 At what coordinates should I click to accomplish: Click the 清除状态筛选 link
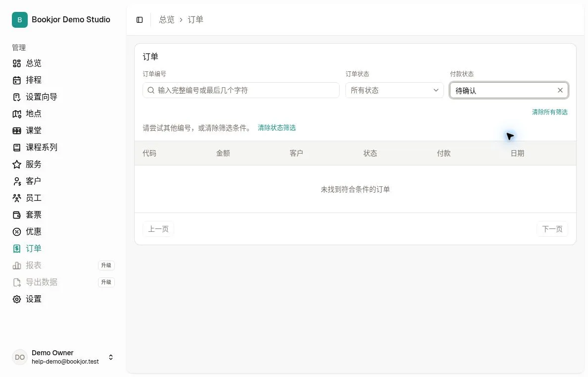click(277, 128)
